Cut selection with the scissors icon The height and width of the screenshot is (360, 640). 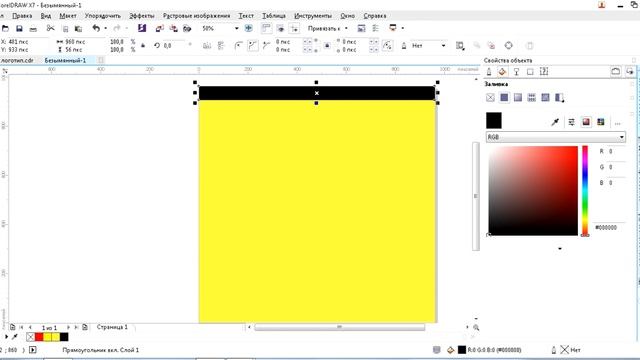coord(51,28)
